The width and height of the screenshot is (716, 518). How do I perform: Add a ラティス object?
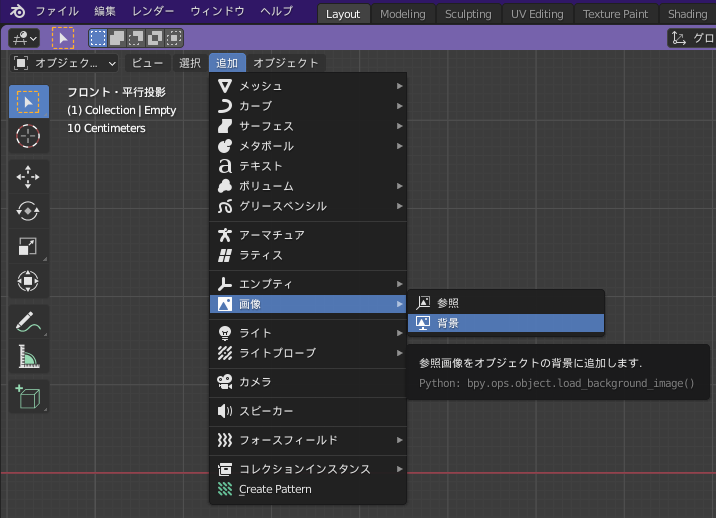coord(308,255)
